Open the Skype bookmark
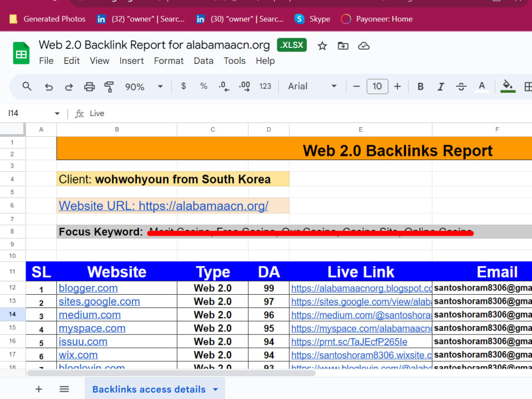 coord(312,19)
